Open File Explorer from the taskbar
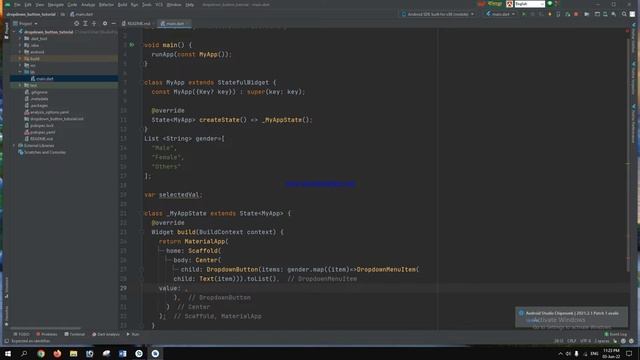This screenshot has height=360, width=640. click(x=73, y=353)
